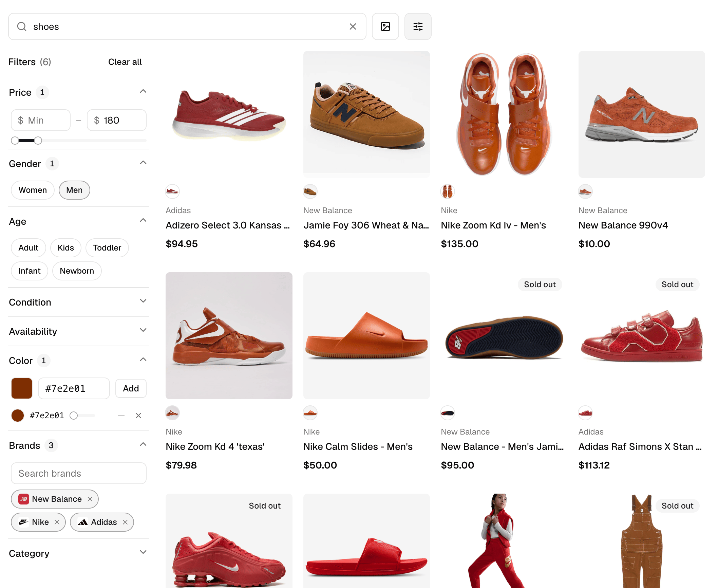Click the $135.00 price text
This screenshot has height=588, width=718.
coord(459,244)
